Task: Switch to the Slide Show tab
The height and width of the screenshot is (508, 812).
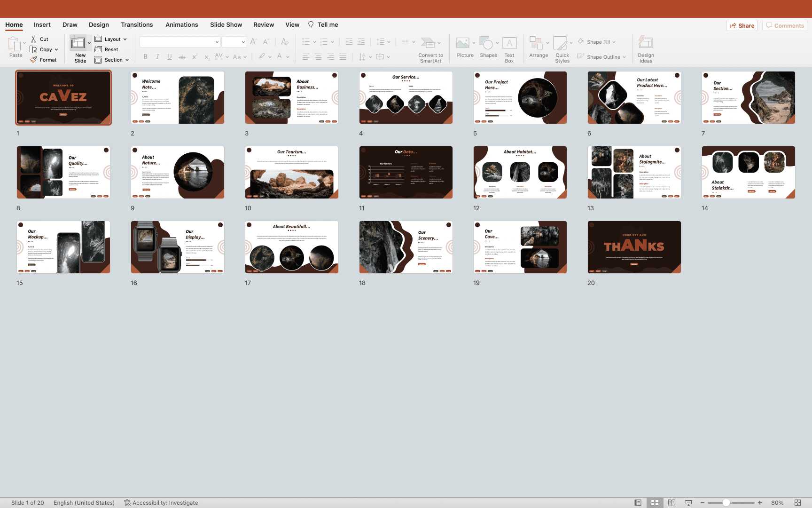Action: (226, 24)
